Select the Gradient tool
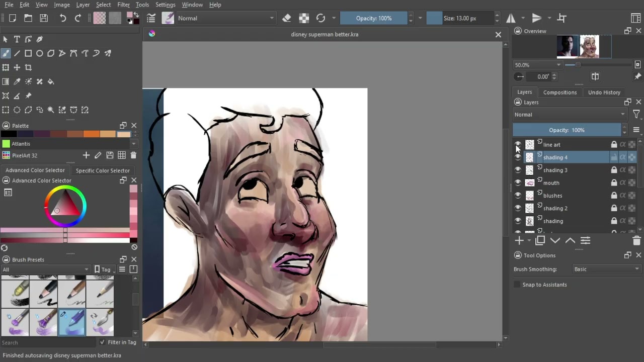The height and width of the screenshot is (362, 644). pos(6,81)
